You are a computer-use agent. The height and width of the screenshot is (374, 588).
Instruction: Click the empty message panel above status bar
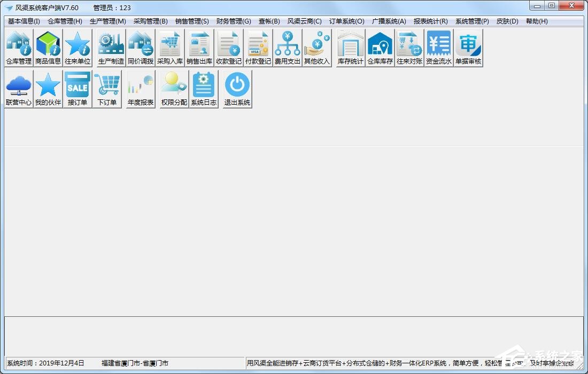pos(294,335)
